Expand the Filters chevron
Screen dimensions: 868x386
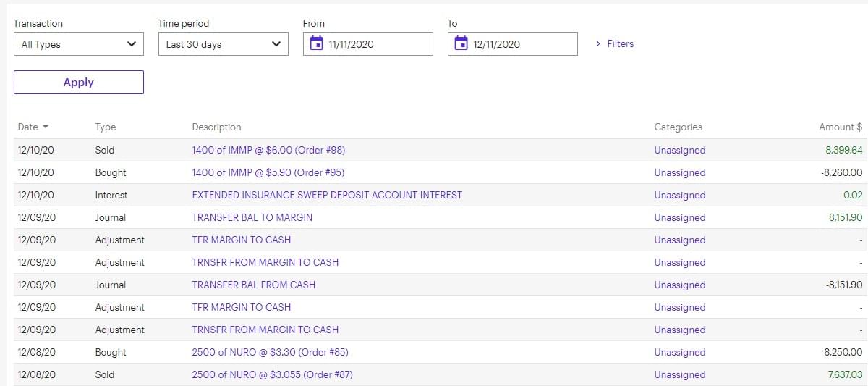598,44
